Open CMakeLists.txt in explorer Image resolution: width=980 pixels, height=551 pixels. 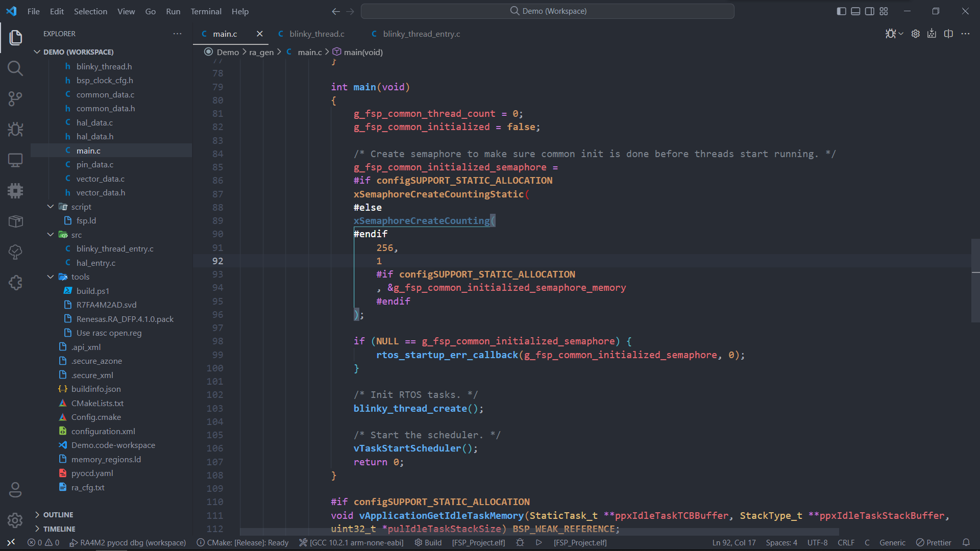(x=97, y=403)
